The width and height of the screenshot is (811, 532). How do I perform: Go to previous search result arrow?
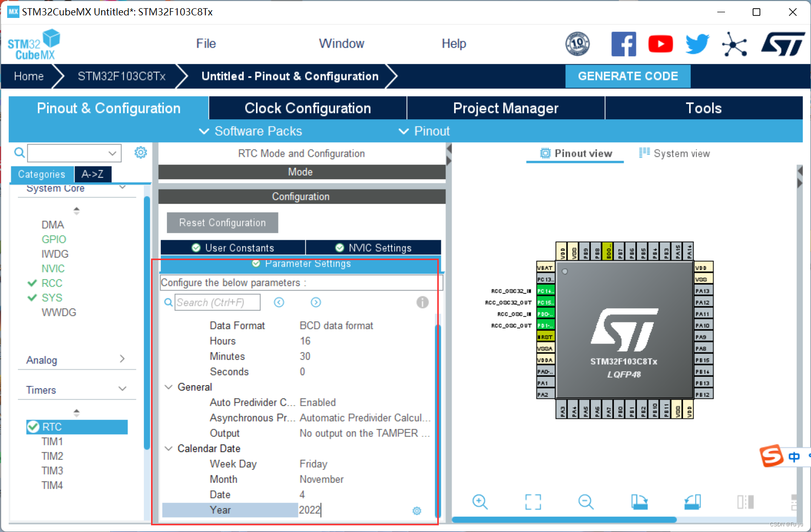coord(279,302)
